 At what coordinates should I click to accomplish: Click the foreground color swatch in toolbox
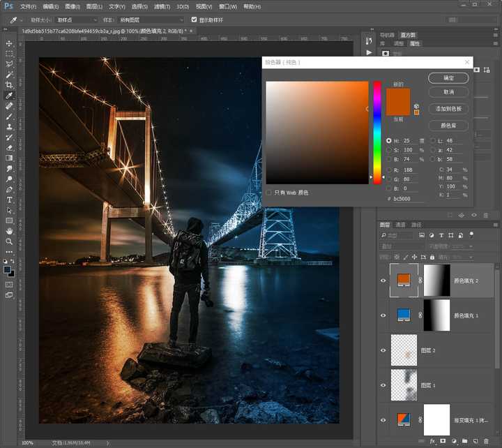tap(7, 270)
